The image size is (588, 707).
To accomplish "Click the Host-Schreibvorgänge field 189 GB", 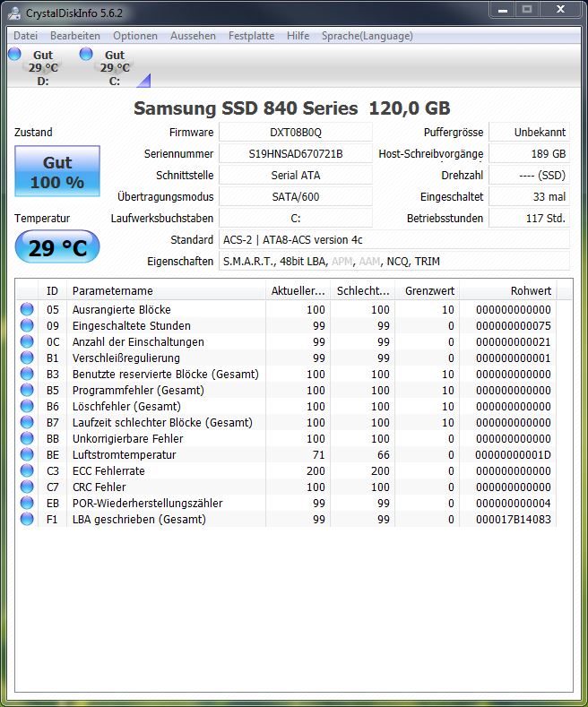I will coord(530,154).
